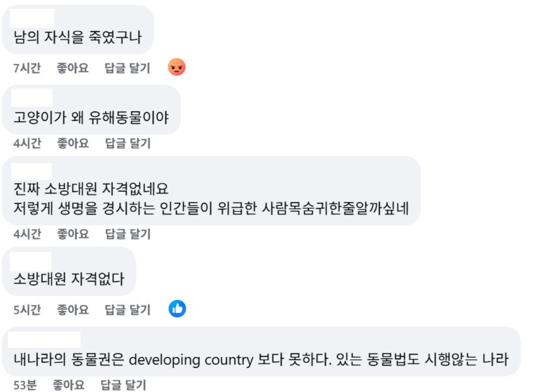Click the hidden author name above '남의 자식을 죽였구나'
The height and width of the screenshot is (392, 535).
32,18
